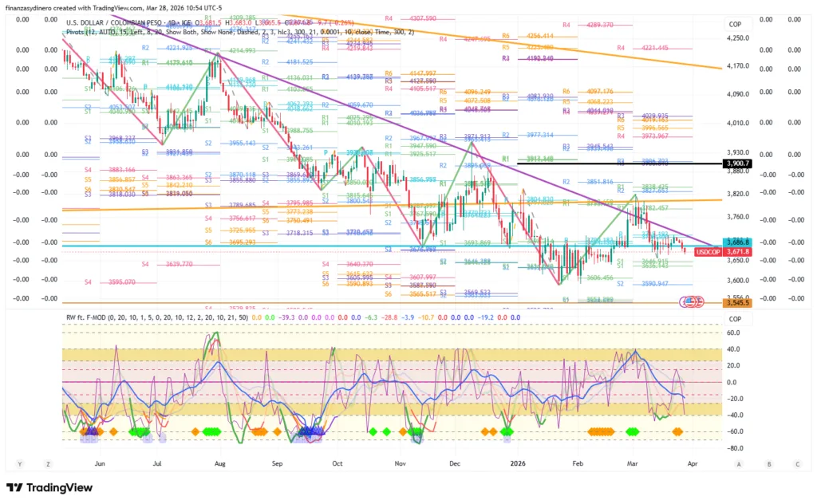Image resolution: width=817 pixels, height=504 pixels.
Task: Click the red USDCOP price label
Action: click(708, 252)
